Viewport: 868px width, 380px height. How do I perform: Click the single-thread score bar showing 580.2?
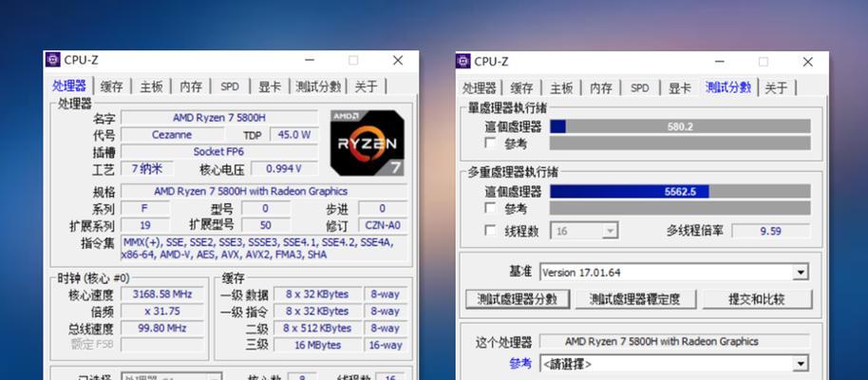click(680, 127)
